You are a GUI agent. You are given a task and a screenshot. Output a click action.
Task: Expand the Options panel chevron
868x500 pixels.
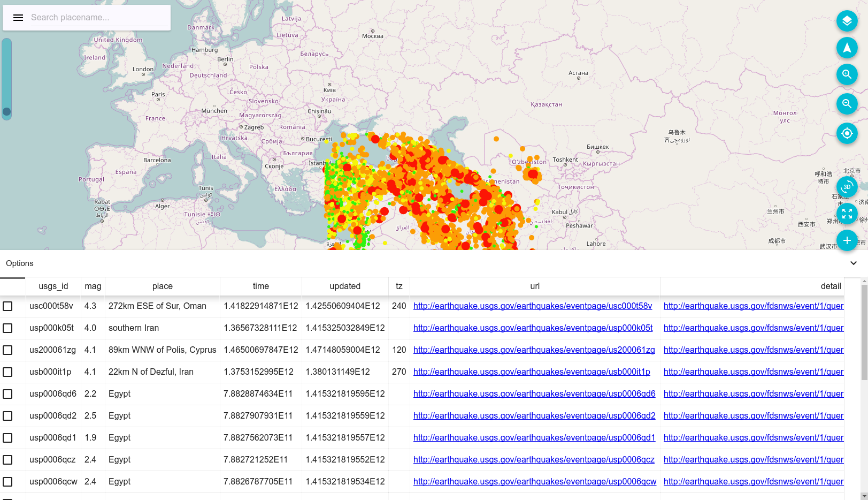click(x=853, y=263)
